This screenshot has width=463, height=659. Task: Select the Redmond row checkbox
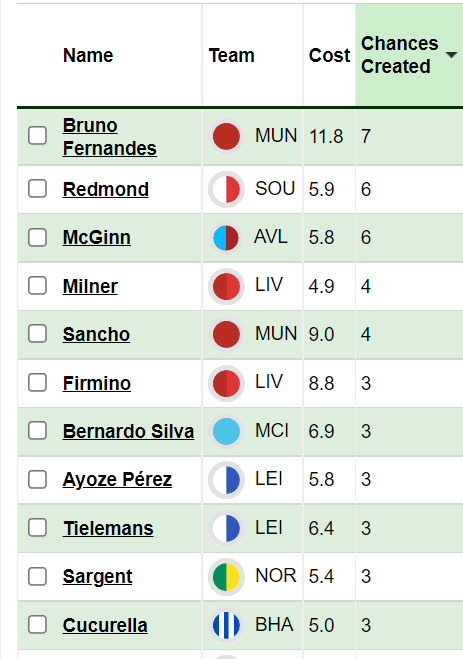[37, 189]
